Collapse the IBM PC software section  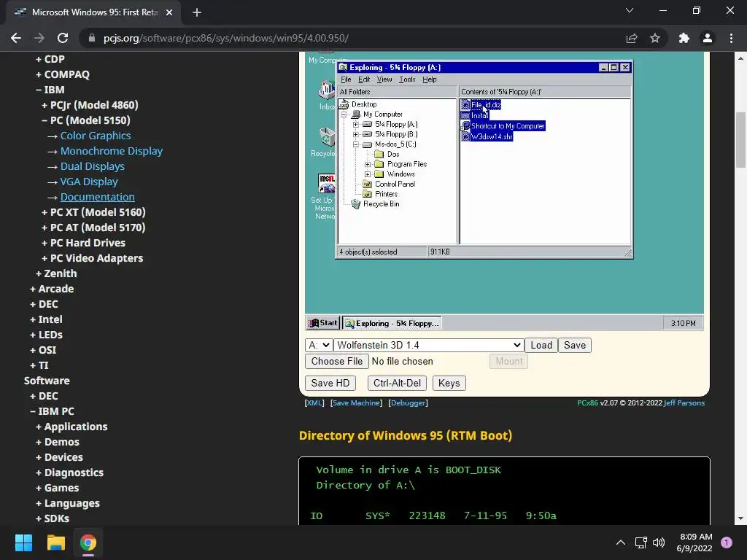tap(52, 411)
